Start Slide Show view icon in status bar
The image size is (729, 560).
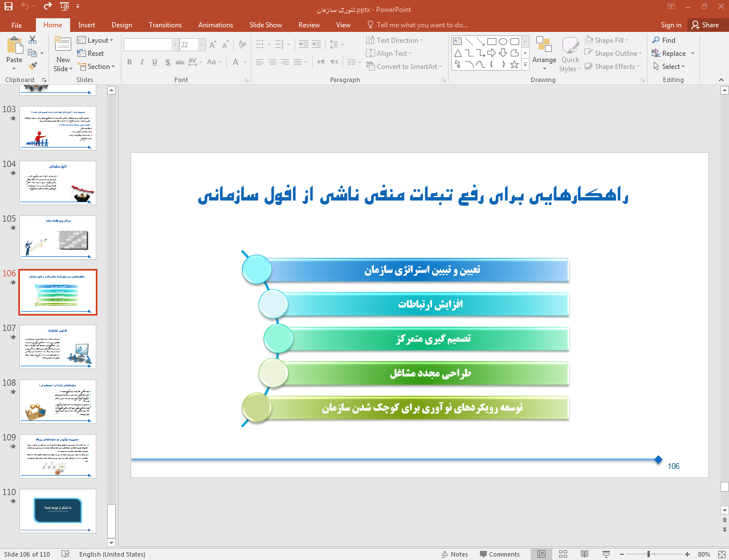606,554
